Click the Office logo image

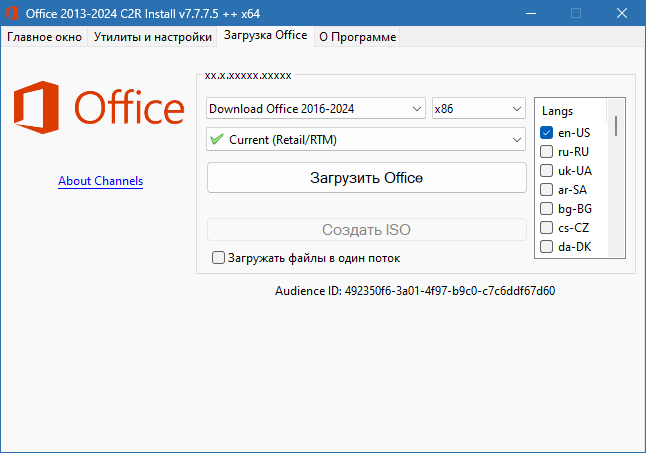[x=99, y=107]
